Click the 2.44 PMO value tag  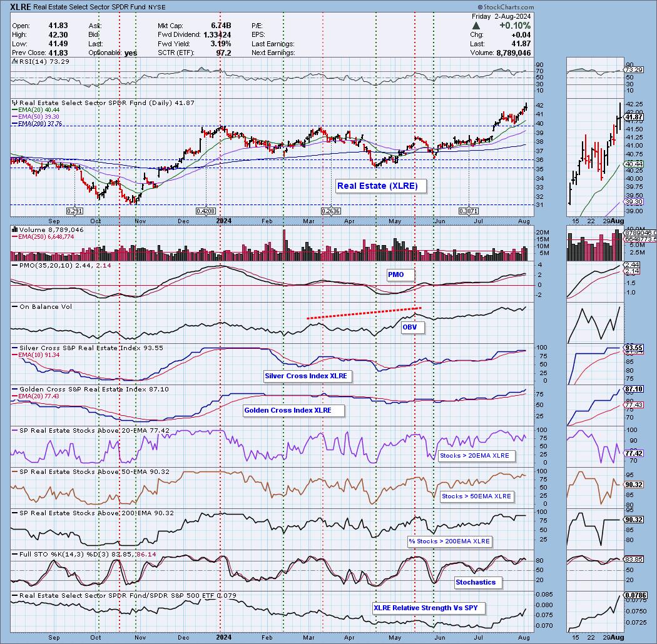click(x=632, y=265)
